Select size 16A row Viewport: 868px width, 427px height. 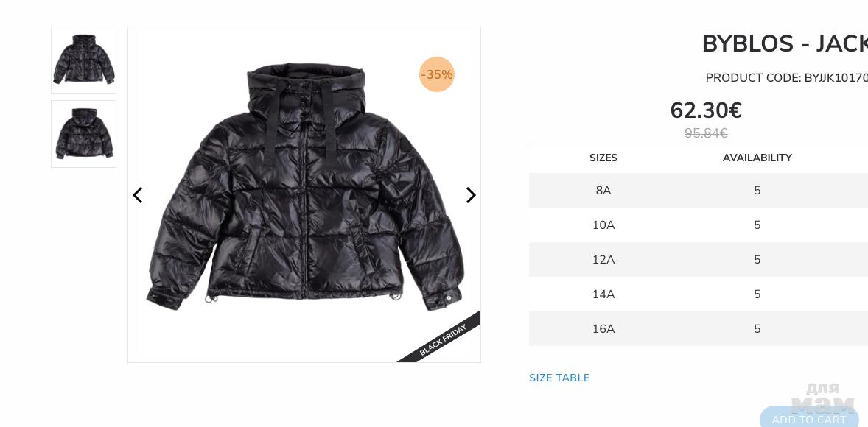click(x=699, y=328)
